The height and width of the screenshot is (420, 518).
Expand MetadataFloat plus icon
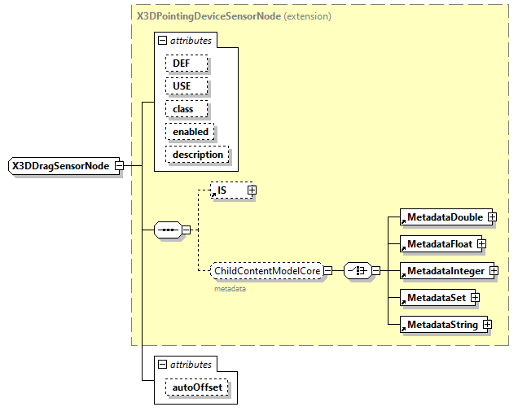(481, 243)
